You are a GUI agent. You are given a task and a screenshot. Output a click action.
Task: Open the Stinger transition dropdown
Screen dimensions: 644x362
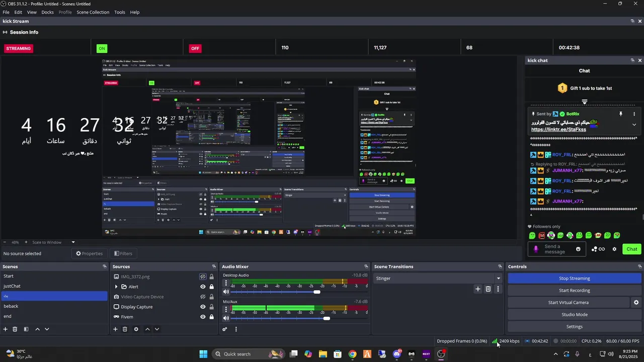(x=499, y=278)
